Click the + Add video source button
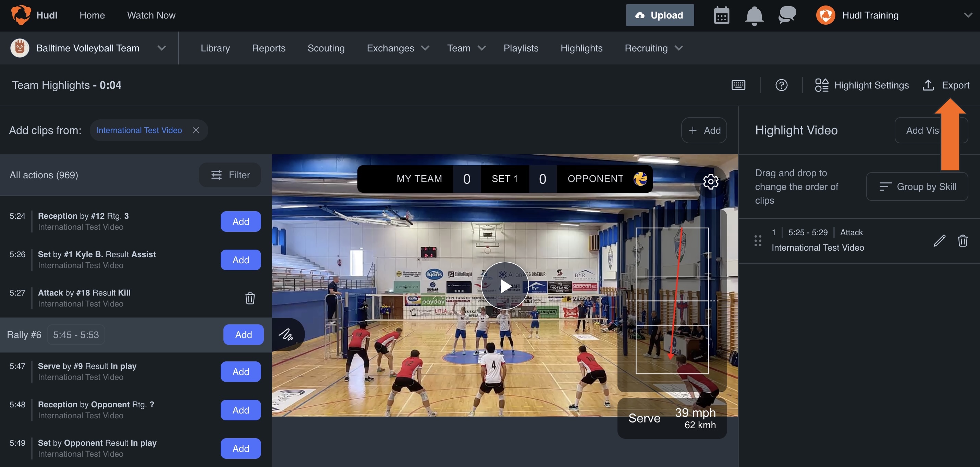The height and width of the screenshot is (467, 980). click(x=704, y=130)
